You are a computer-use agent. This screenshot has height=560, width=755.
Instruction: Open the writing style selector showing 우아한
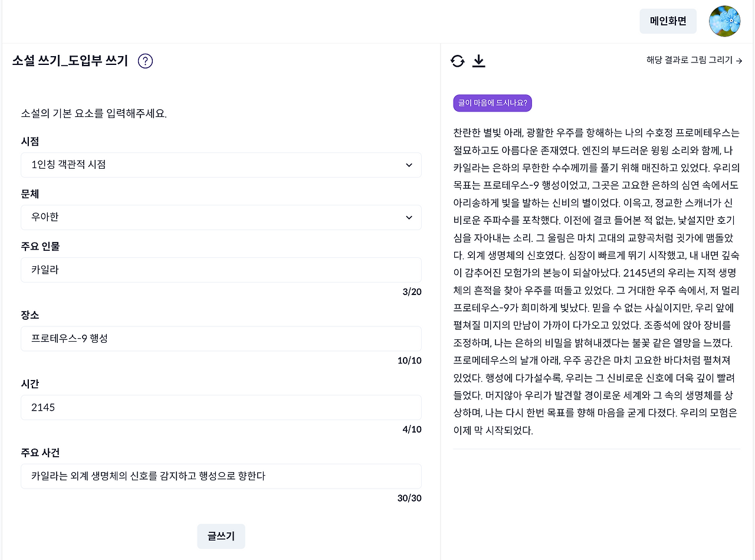pyautogui.click(x=221, y=217)
